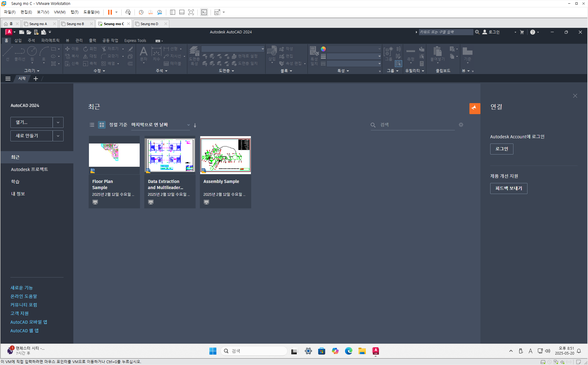This screenshot has width=588, height=365.
Task: Open the AutoCAD app from the Windows taskbar
Action: tap(375, 351)
